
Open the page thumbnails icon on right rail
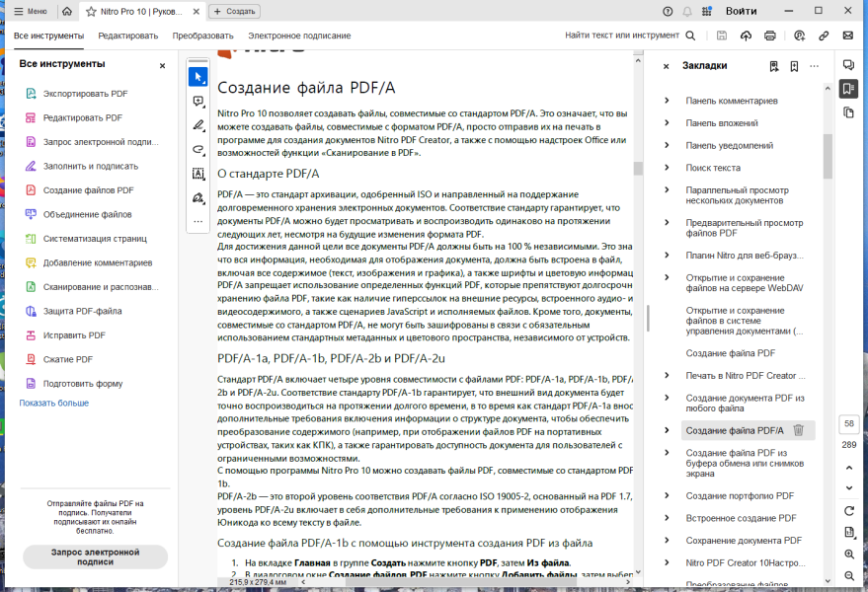point(848,112)
